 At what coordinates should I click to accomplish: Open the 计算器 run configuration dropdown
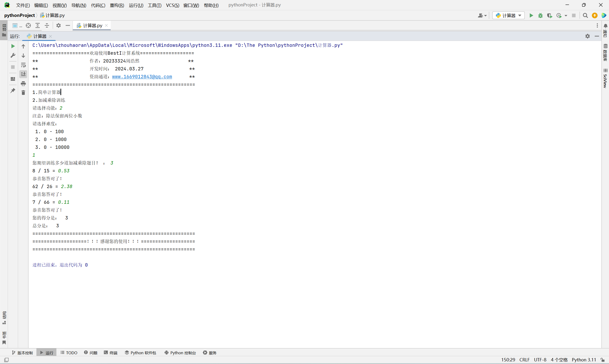[508, 16]
